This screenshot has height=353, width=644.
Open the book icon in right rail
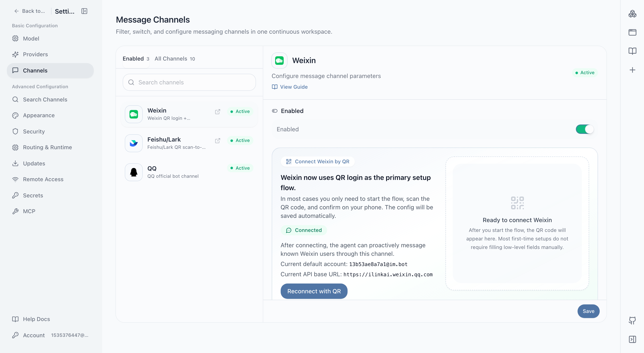tap(632, 51)
